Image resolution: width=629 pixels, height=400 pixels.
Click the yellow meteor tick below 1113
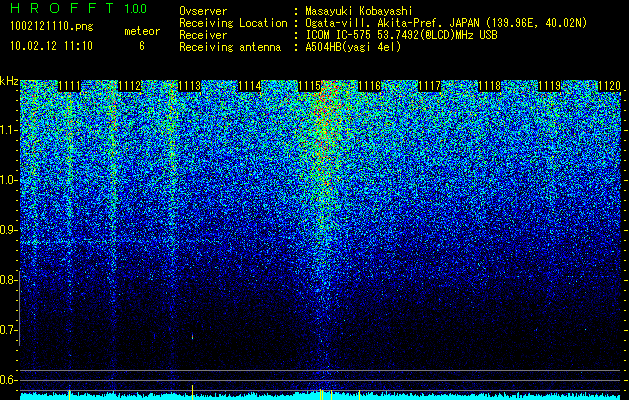(193, 392)
